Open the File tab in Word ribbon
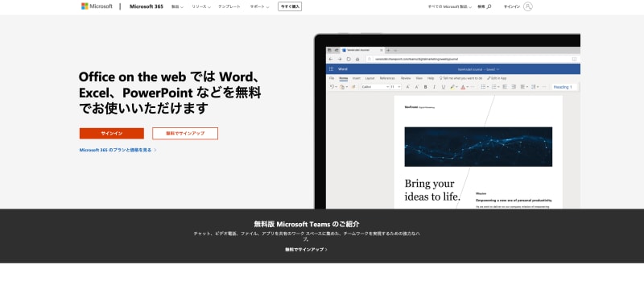The height and width of the screenshot is (298, 644). click(x=332, y=78)
